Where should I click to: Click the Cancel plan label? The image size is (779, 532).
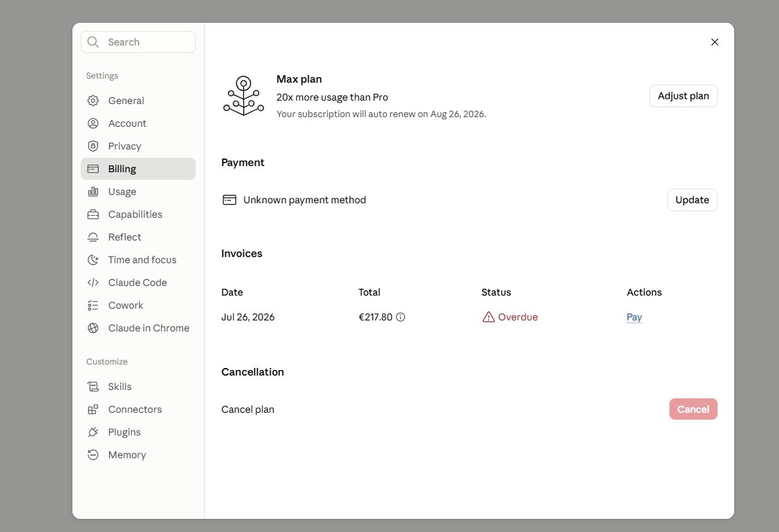click(247, 409)
